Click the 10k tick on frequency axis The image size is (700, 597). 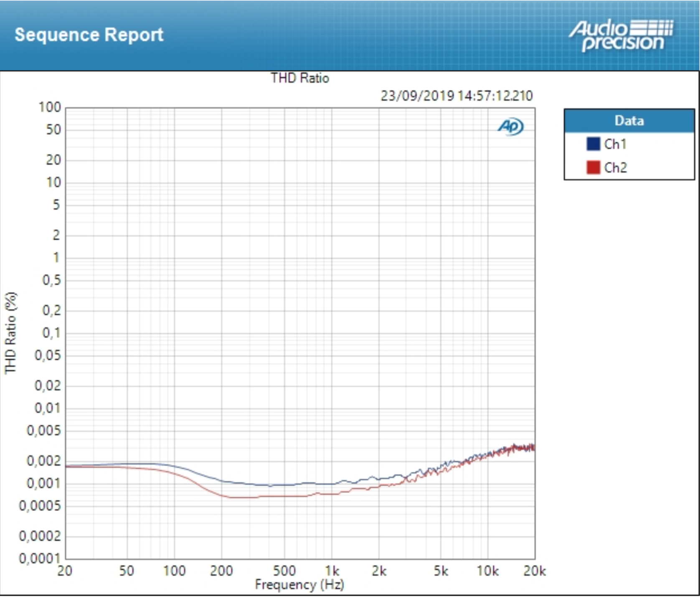point(487,571)
